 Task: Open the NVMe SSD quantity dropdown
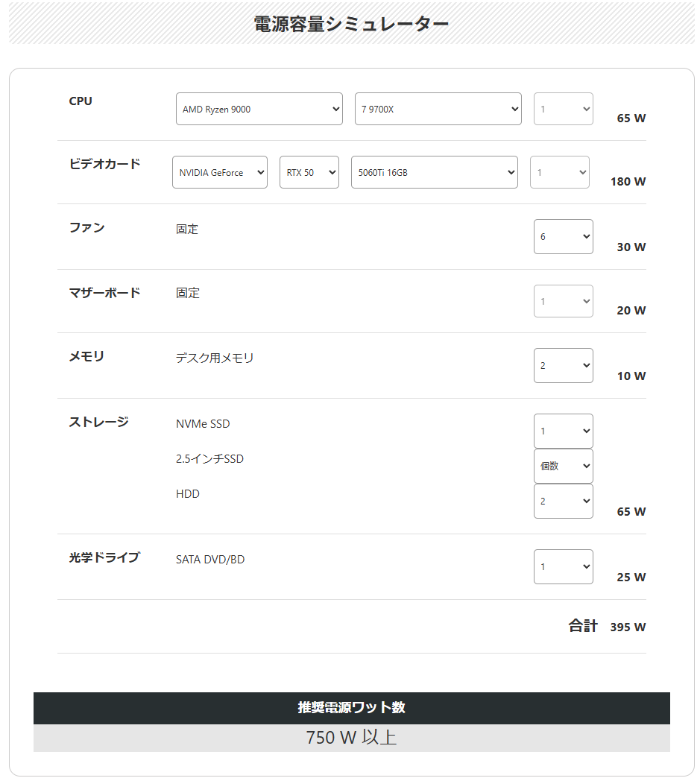(563, 431)
